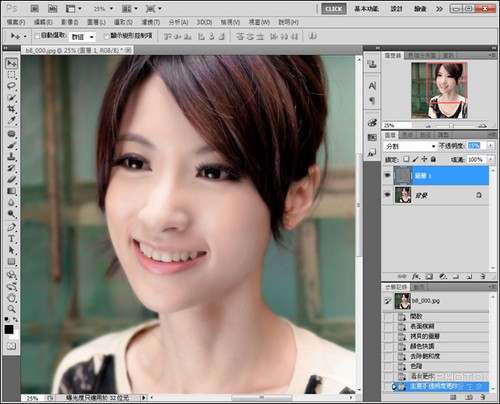This screenshot has height=404, width=500.
Task: Delete layer with Layers panel trash icon
Action: (482, 276)
